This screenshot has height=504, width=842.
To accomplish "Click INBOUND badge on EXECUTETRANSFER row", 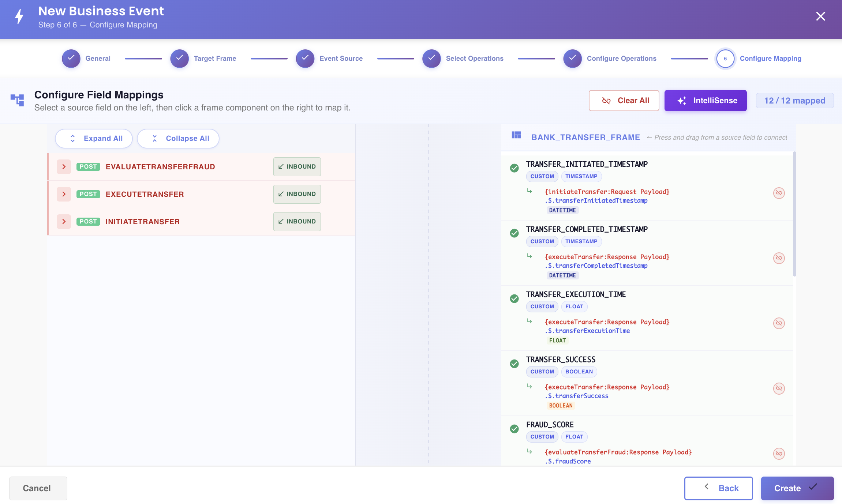I will click(297, 194).
